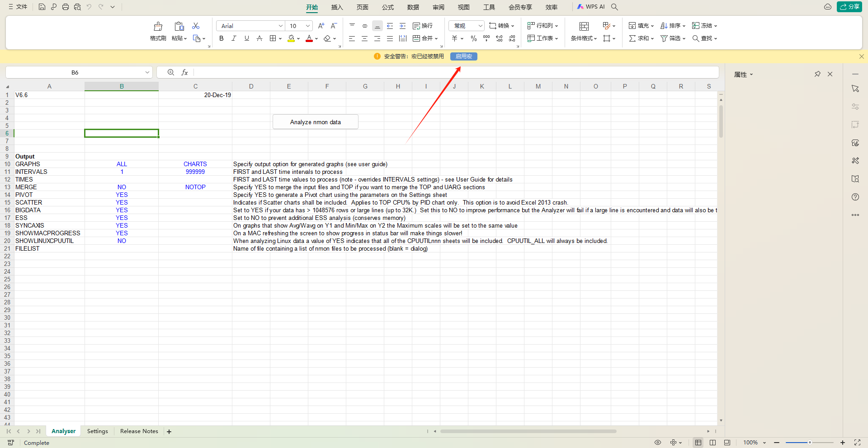The image size is (868, 448).
Task: Apply percent style to the cell
Action: (474, 38)
